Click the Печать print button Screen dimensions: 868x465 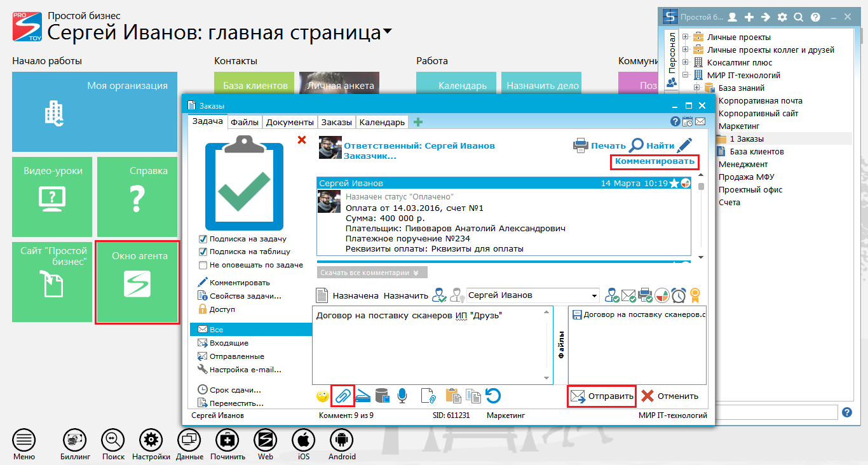click(599, 145)
